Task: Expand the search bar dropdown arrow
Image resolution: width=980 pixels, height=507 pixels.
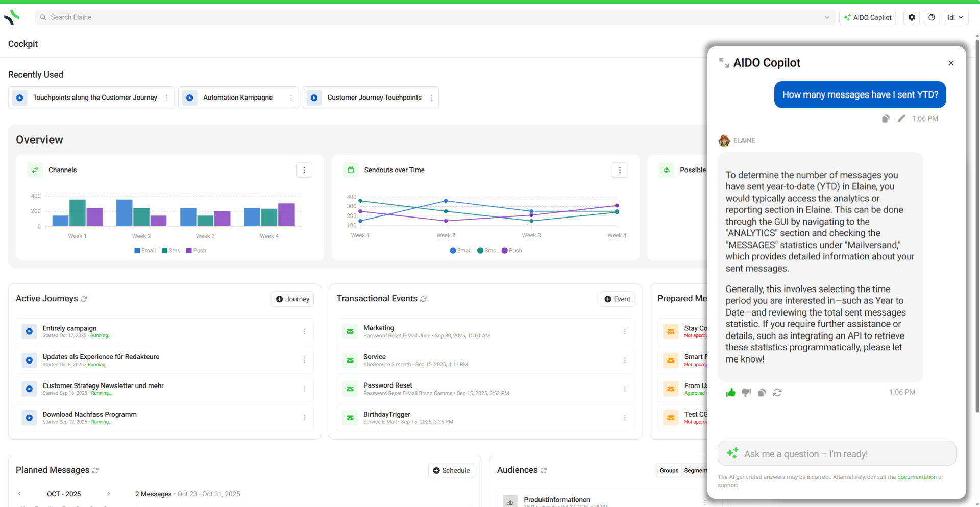Action: pos(827,17)
